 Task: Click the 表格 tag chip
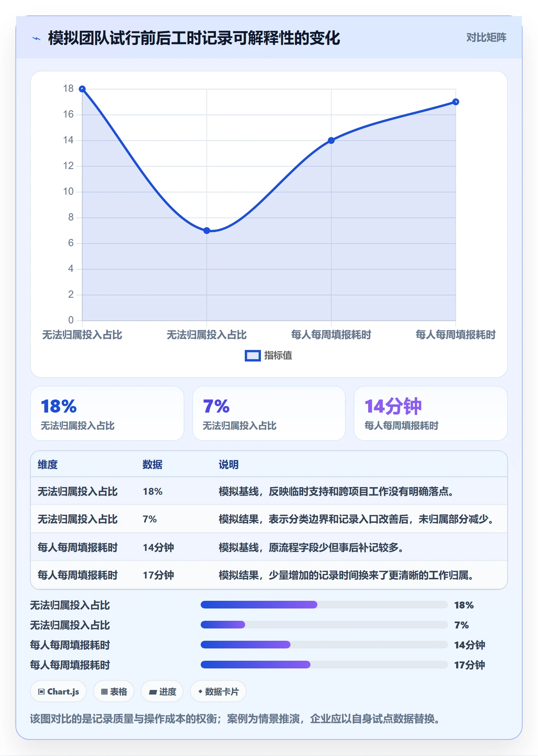click(x=114, y=691)
